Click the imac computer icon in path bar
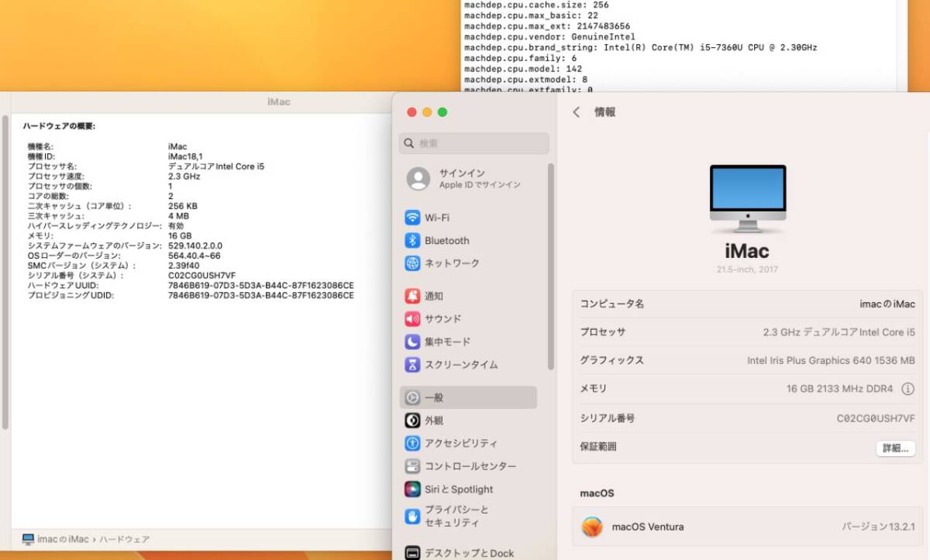The width and height of the screenshot is (930, 560). click(28, 539)
